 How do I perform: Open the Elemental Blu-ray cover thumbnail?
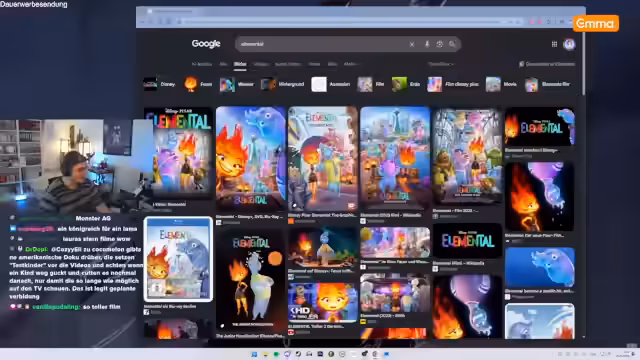[178, 259]
